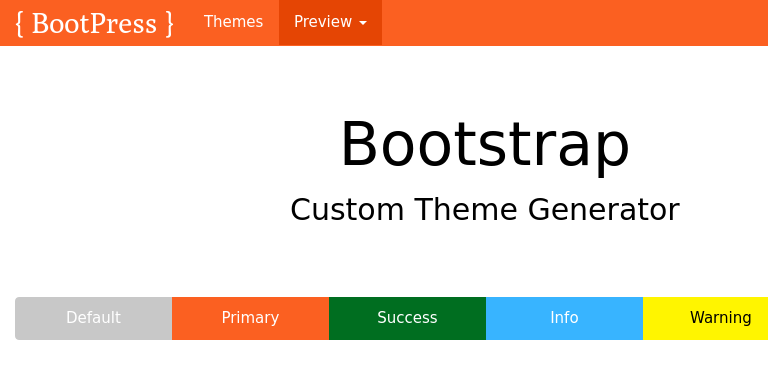768x384 pixels.
Task: Click the yellow Warning button
Action: pos(705,318)
